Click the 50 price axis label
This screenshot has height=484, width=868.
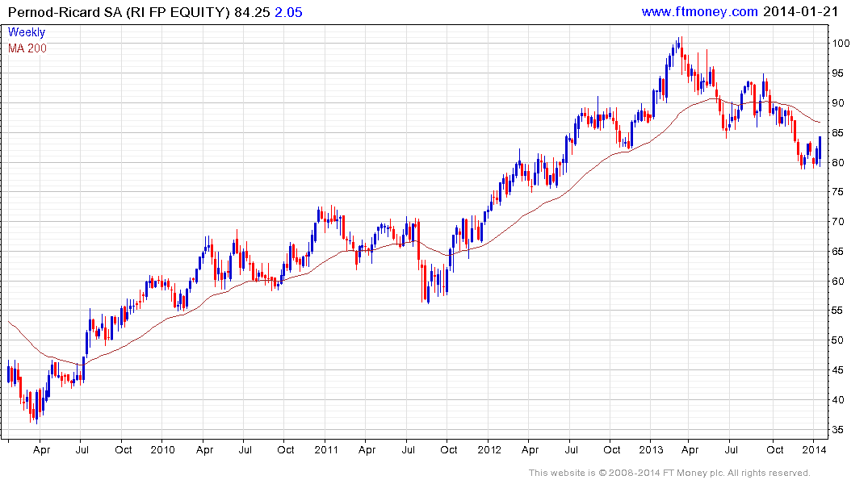tap(838, 340)
